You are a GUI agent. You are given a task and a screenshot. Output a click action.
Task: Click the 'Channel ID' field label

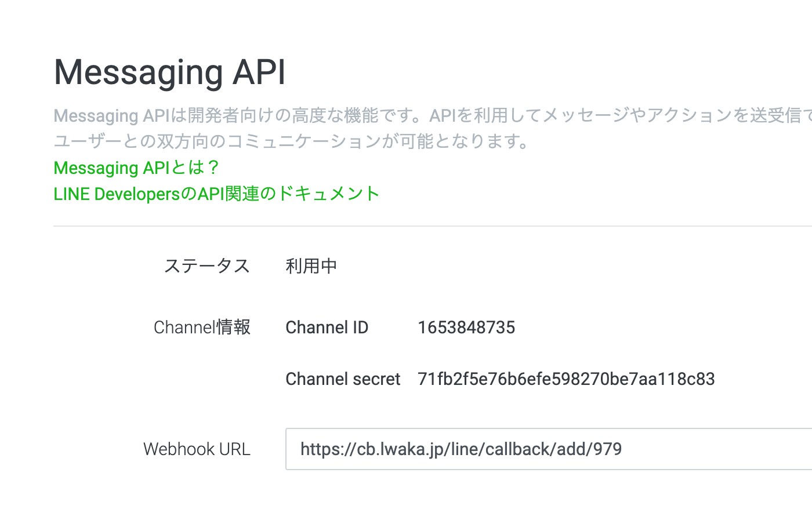(x=327, y=328)
